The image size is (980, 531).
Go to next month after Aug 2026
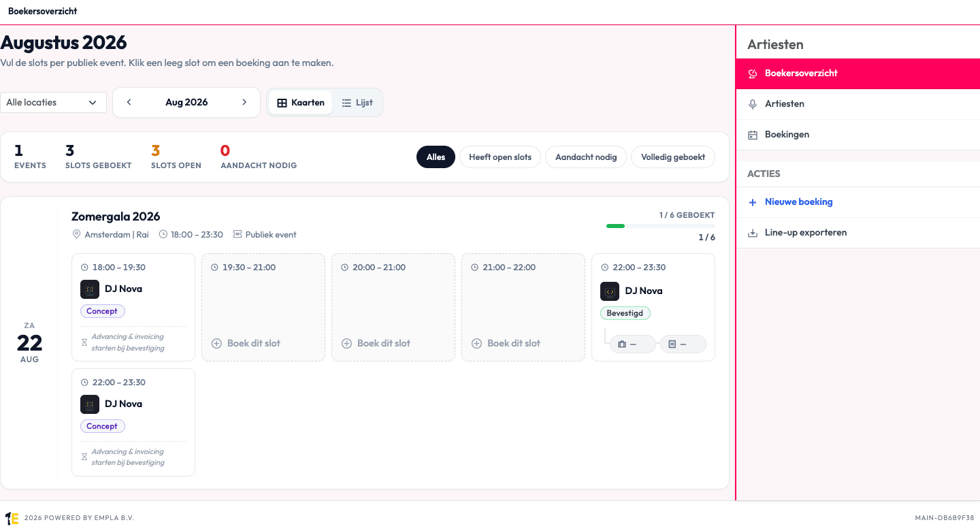[244, 103]
